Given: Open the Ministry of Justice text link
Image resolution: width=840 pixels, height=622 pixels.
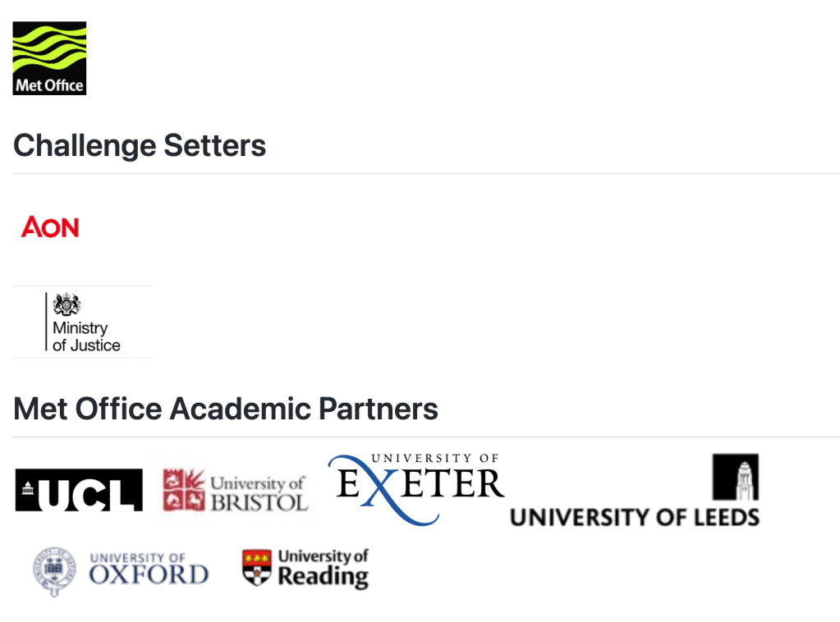Looking at the screenshot, I should click(86, 337).
